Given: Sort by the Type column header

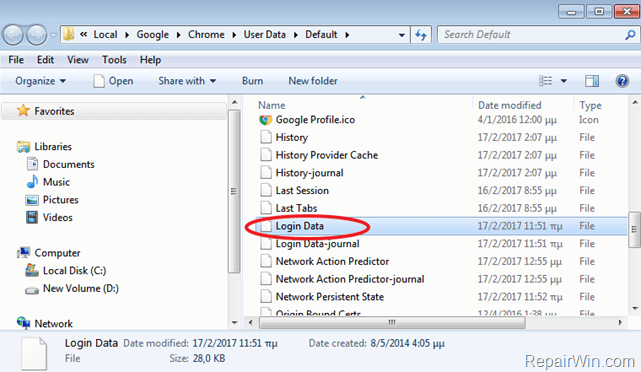Looking at the screenshot, I should pos(590,105).
